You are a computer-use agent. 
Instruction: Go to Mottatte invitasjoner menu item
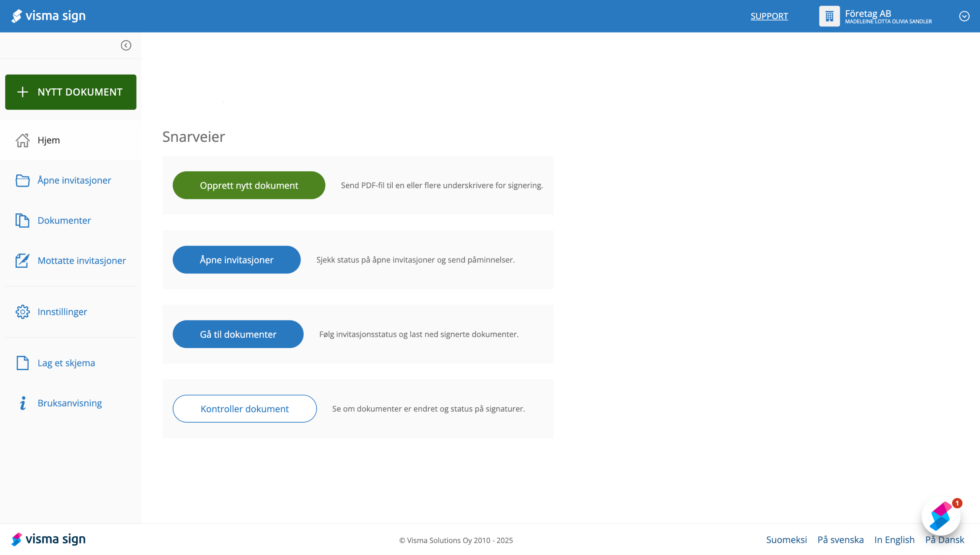tap(82, 261)
